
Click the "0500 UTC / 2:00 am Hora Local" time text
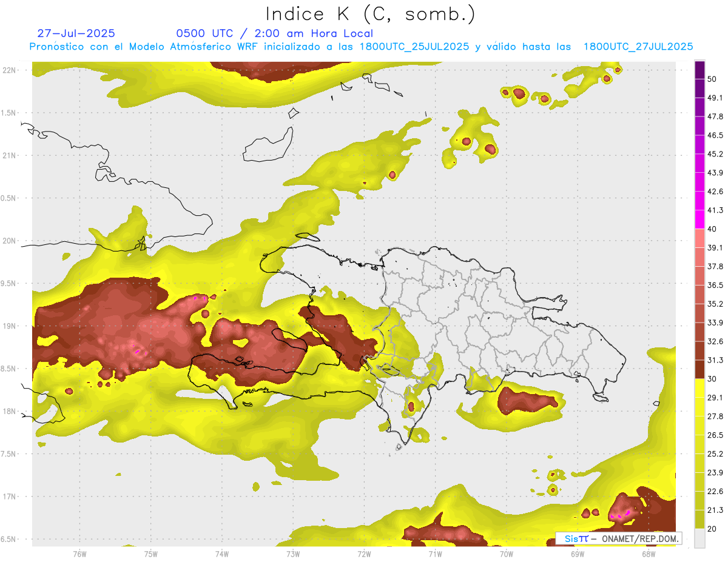(x=274, y=33)
